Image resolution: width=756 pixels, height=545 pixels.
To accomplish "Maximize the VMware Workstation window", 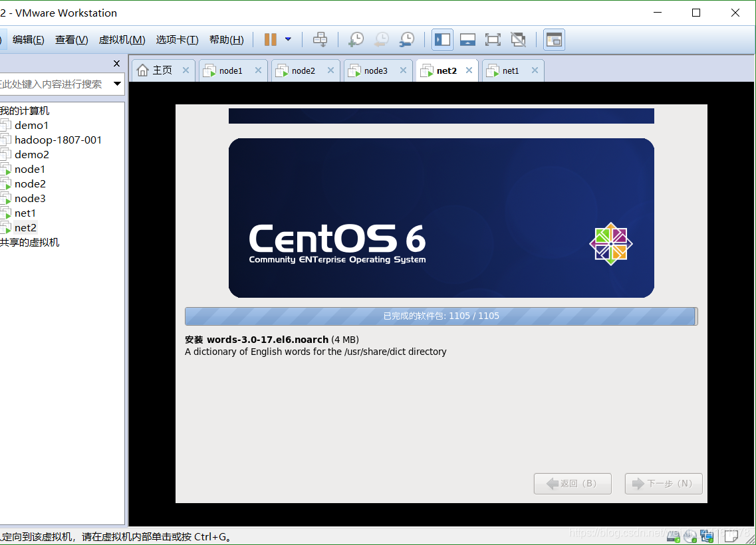I will tap(696, 13).
